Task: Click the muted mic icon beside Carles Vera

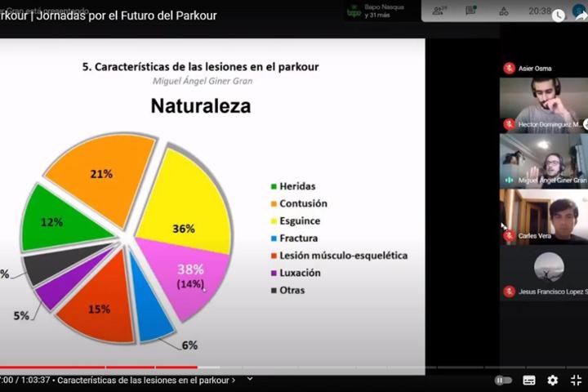Action: tap(509, 235)
